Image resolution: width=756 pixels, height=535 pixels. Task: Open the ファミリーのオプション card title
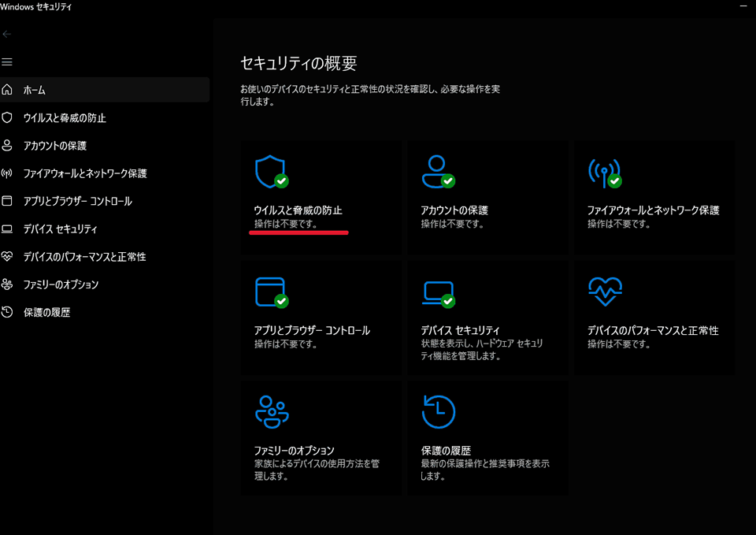294,451
